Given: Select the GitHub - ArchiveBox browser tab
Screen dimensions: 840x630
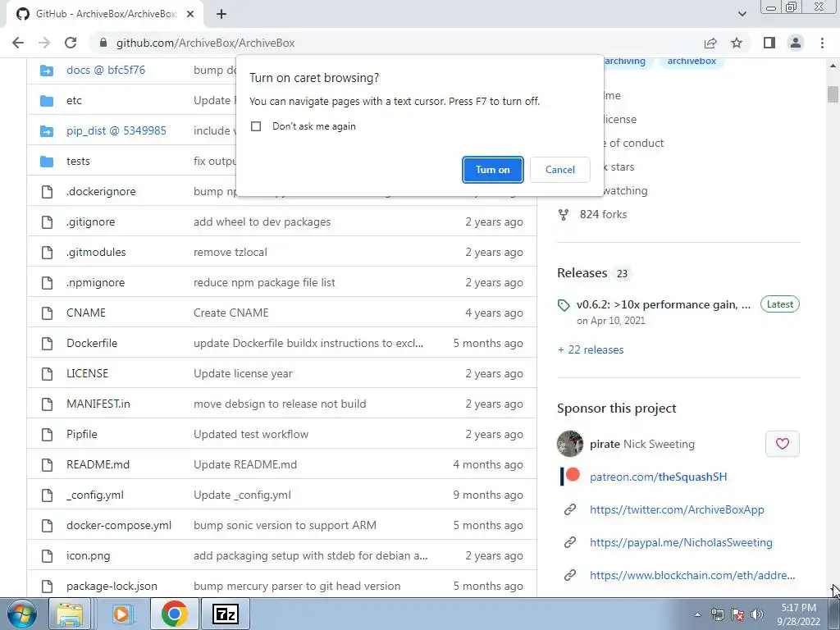Looking at the screenshot, I should click(x=106, y=14).
